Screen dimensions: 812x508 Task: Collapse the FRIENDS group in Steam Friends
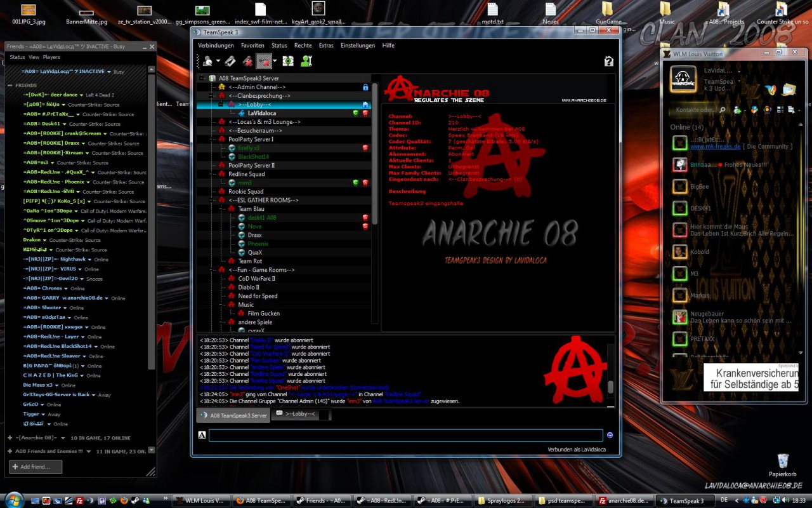coord(10,85)
